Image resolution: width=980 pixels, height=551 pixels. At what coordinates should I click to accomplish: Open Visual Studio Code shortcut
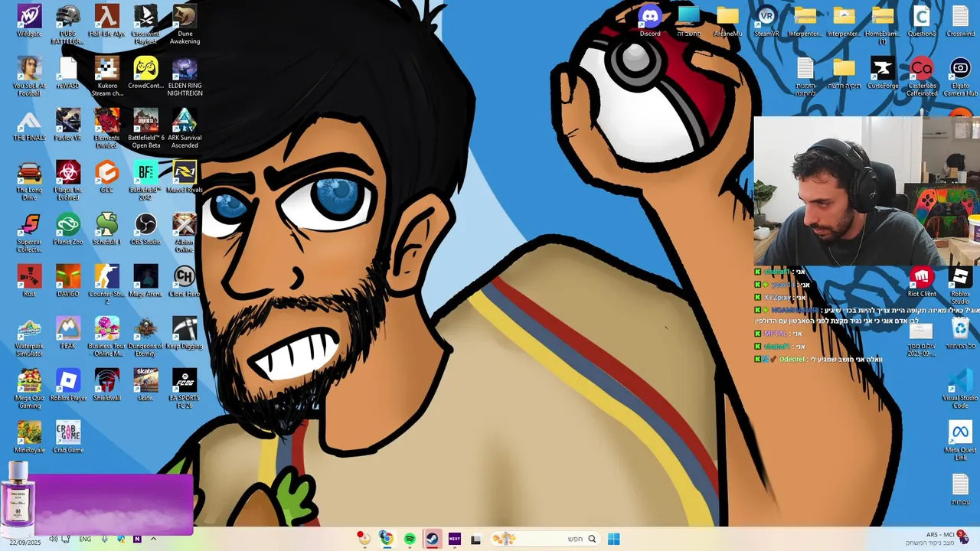960,388
